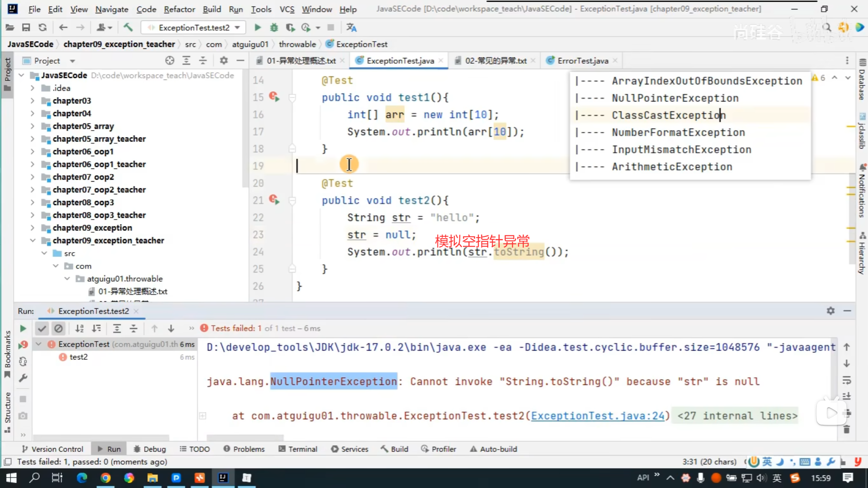The image size is (868, 488).
Task: Open ExceptionTest.java:24 stack trace link
Action: pyautogui.click(x=598, y=416)
